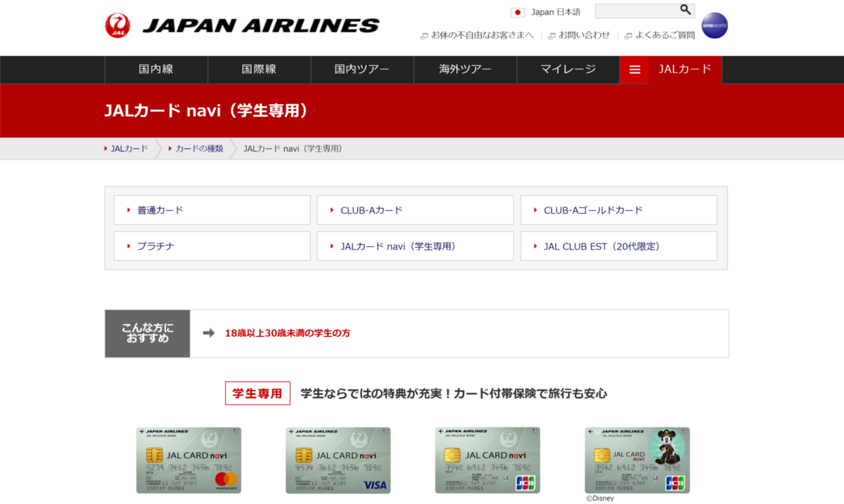The width and height of the screenshot is (844, 504).
Task: Click the JAPAN AIRLINES wordmark
Action: point(261,26)
